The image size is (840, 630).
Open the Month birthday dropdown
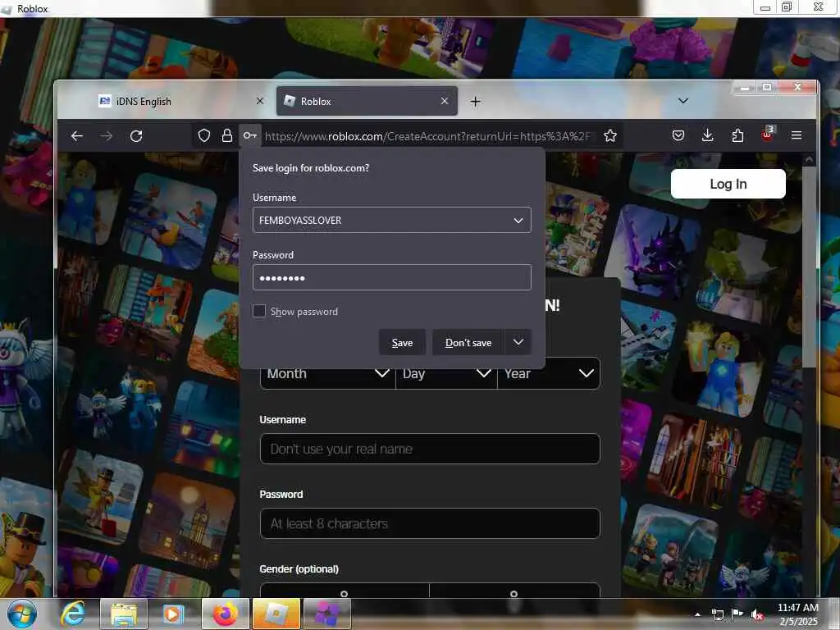[x=327, y=373]
